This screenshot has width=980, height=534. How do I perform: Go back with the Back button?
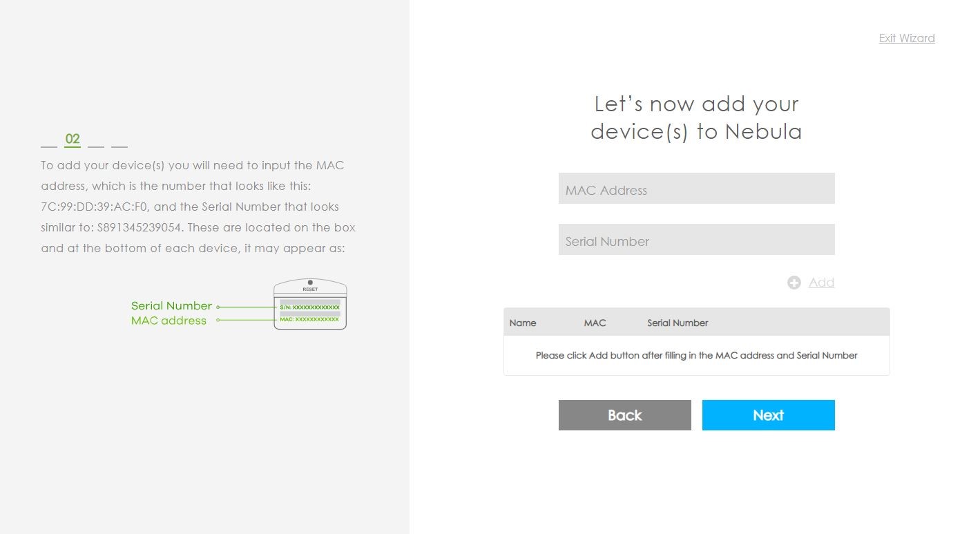pos(624,415)
